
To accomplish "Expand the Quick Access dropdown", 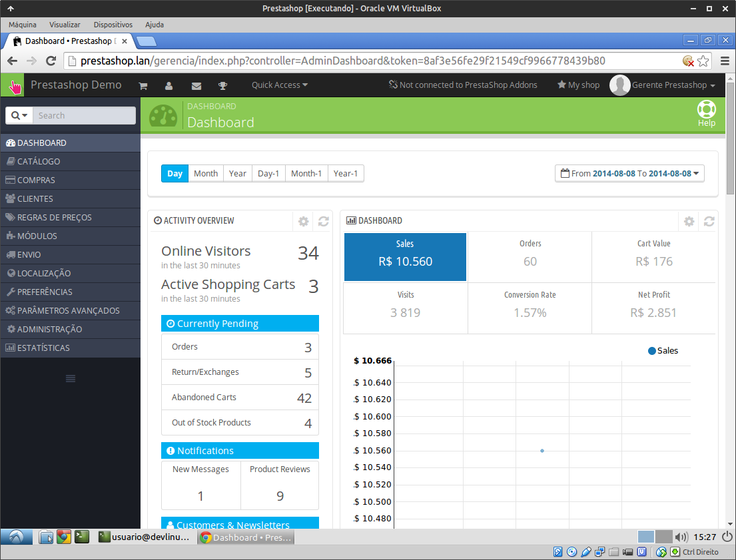I will tap(280, 85).
